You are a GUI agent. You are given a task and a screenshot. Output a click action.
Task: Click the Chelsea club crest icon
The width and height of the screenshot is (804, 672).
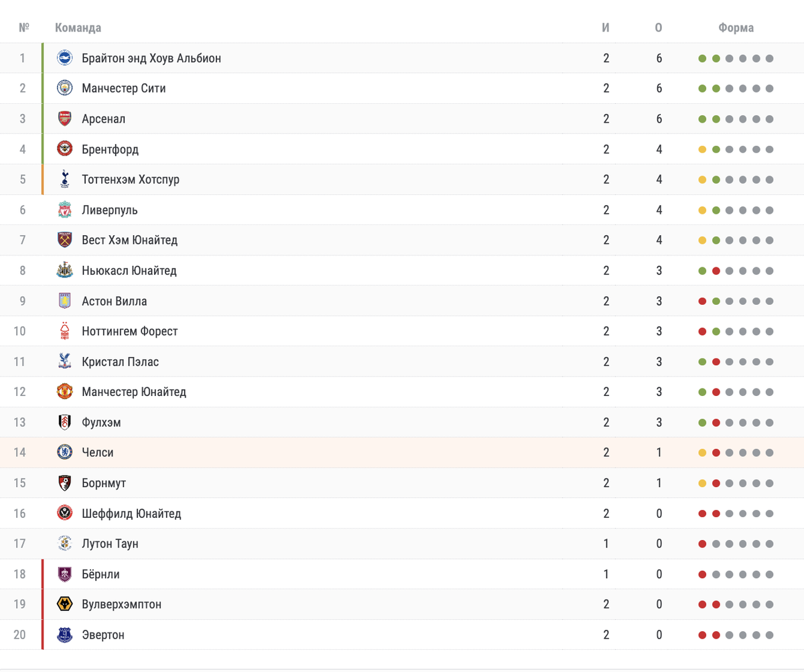coord(64,452)
